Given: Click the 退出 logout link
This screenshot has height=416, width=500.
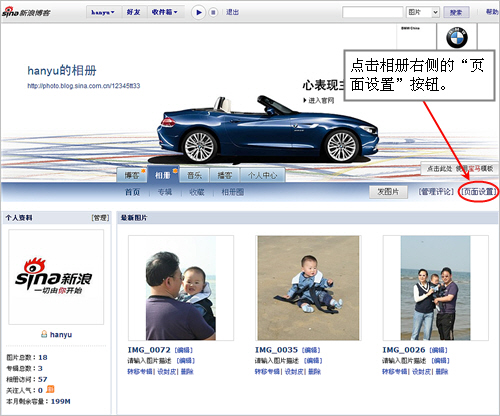Looking at the screenshot, I should tap(232, 12).
